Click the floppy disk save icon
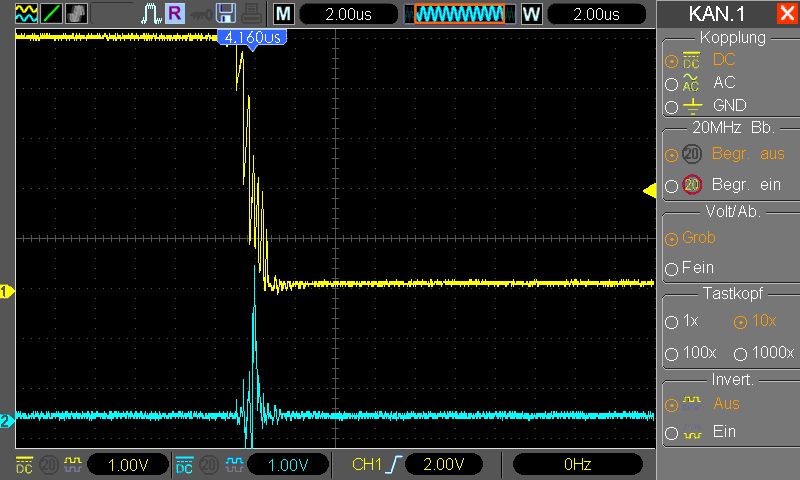Image resolution: width=800 pixels, height=480 pixels. (227, 13)
